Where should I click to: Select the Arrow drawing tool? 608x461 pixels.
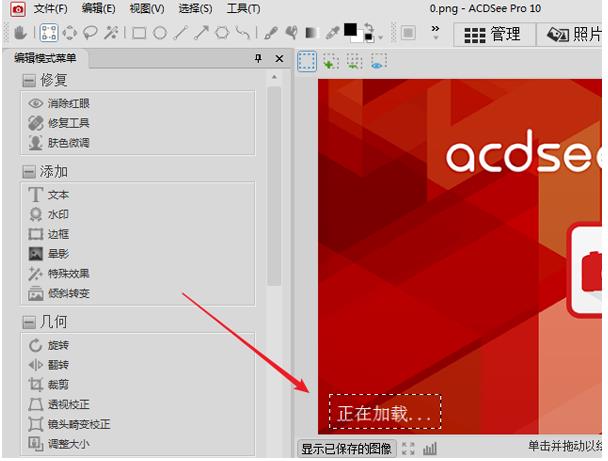pyautogui.click(x=201, y=33)
